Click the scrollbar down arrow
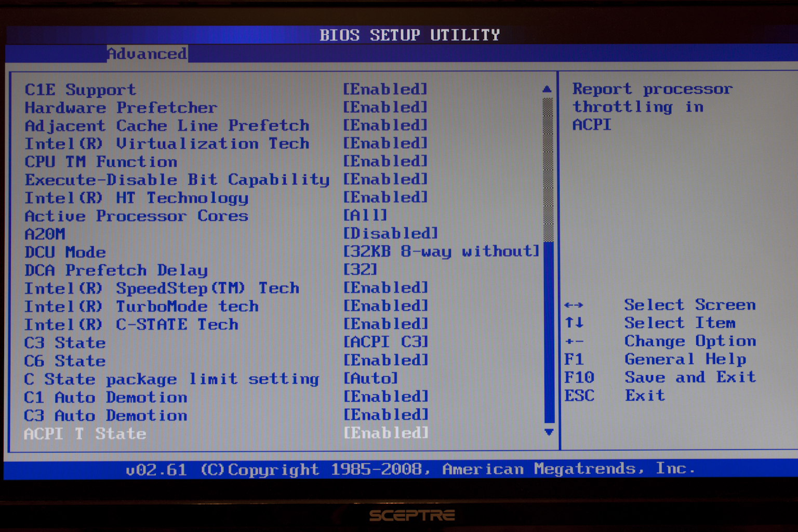The height and width of the screenshot is (532, 798). click(x=549, y=432)
